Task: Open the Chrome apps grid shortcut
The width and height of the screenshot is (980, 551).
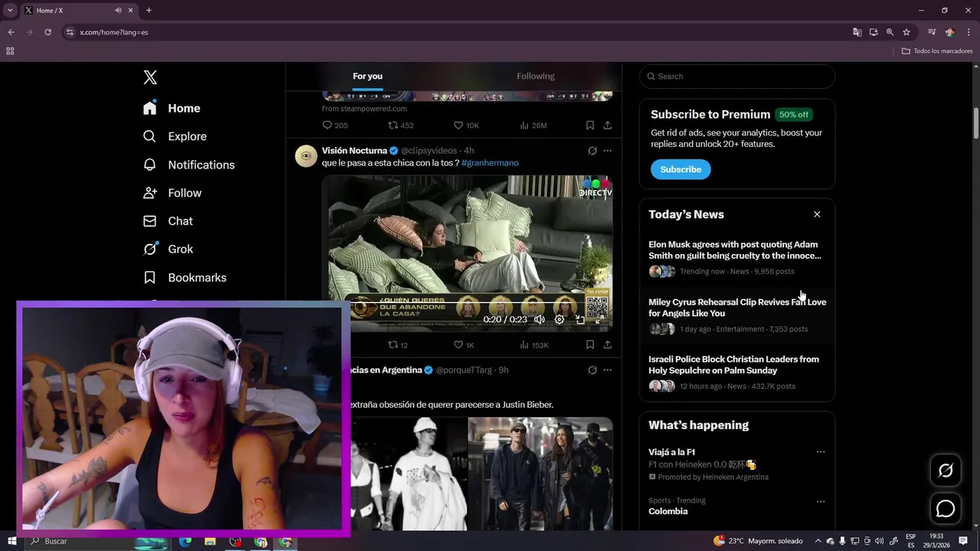Action: click(x=10, y=51)
